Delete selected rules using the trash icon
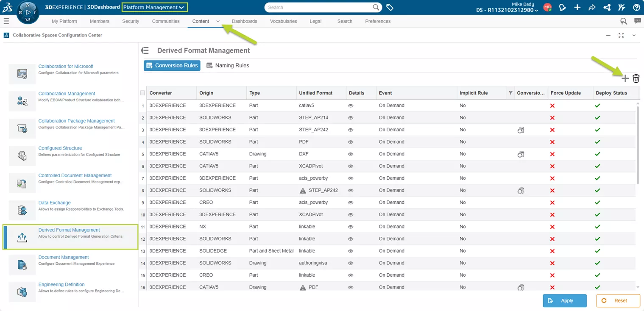The image size is (644, 311). pos(636,78)
